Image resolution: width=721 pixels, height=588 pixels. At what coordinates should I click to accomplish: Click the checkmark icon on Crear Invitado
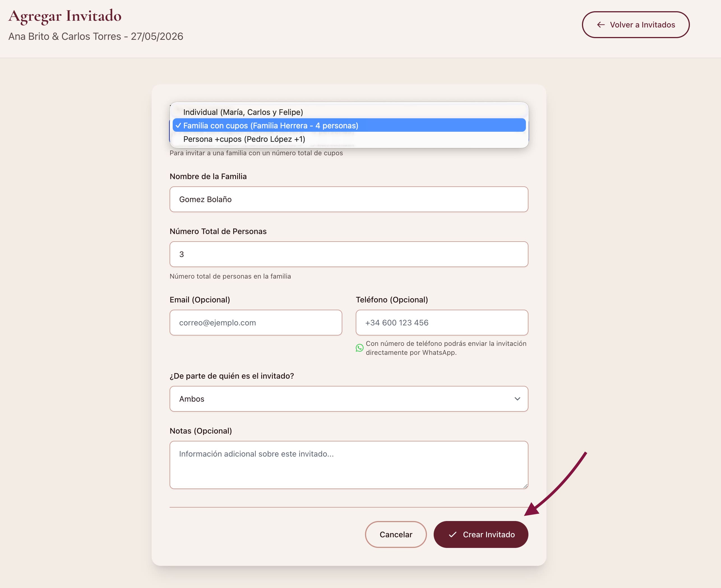point(452,534)
